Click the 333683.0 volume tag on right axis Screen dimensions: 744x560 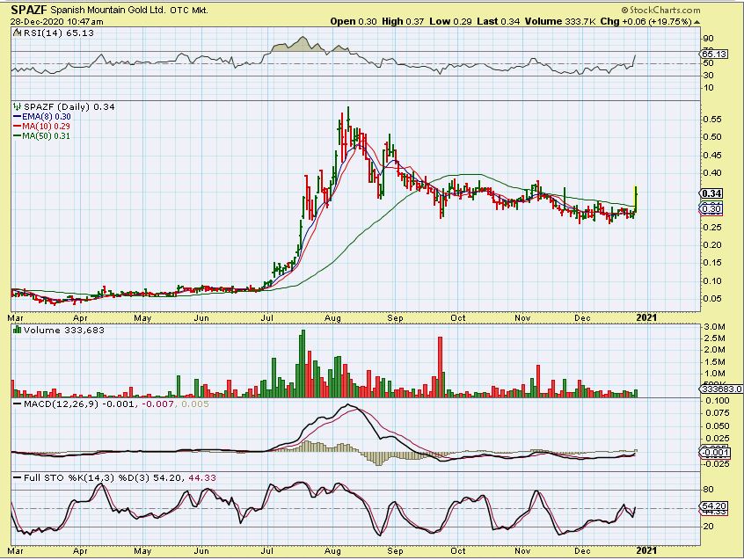coord(720,389)
